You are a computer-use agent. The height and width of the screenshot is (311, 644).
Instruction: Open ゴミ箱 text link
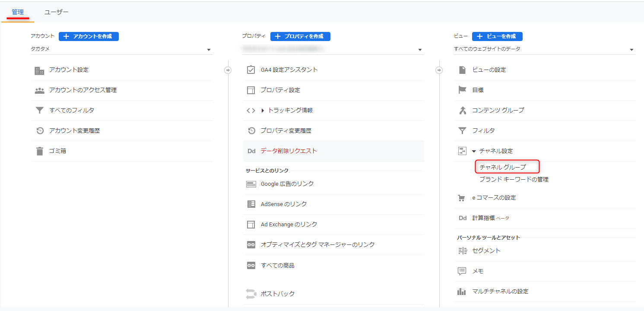point(57,151)
